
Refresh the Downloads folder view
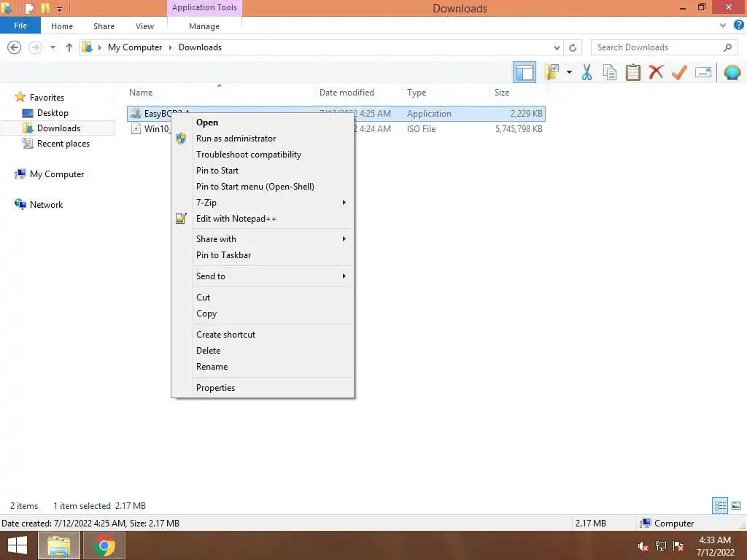(573, 47)
